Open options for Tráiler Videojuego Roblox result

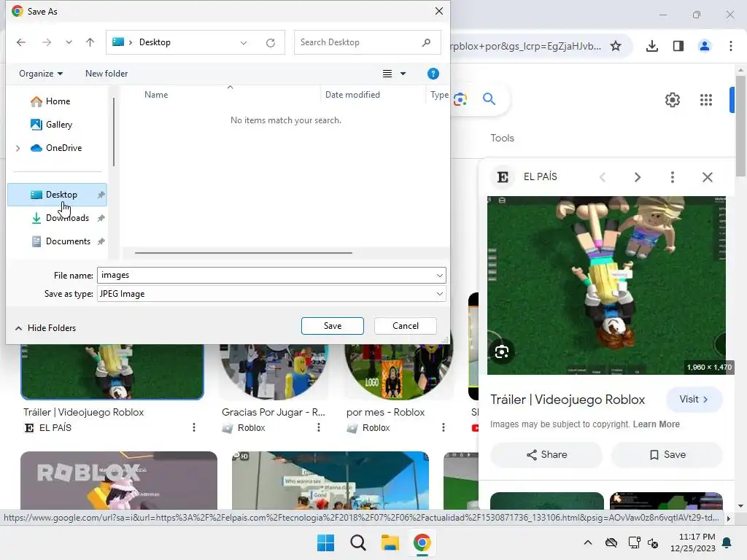[x=194, y=427]
